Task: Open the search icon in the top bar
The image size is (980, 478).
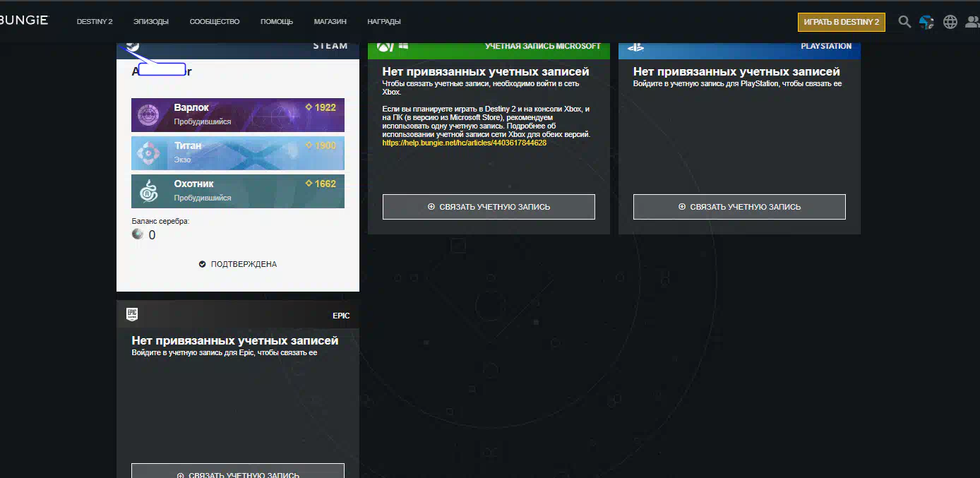Action: tap(904, 22)
